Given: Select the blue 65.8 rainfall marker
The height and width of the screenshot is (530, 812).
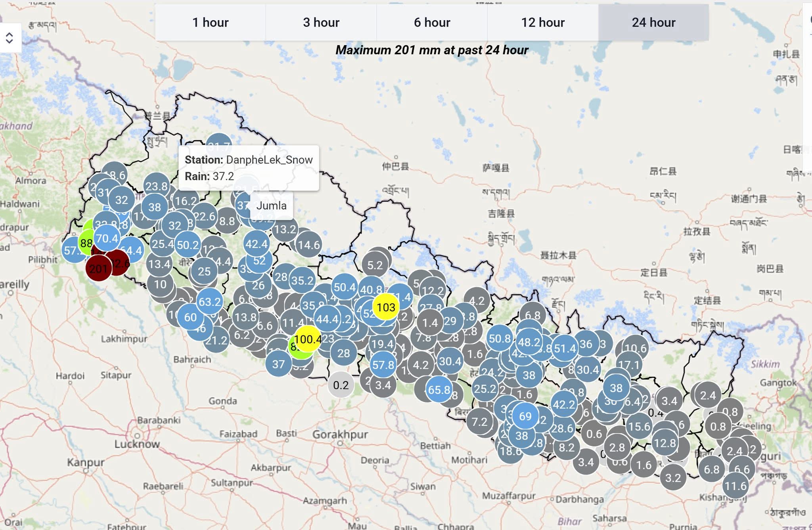Looking at the screenshot, I should [439, 390].
